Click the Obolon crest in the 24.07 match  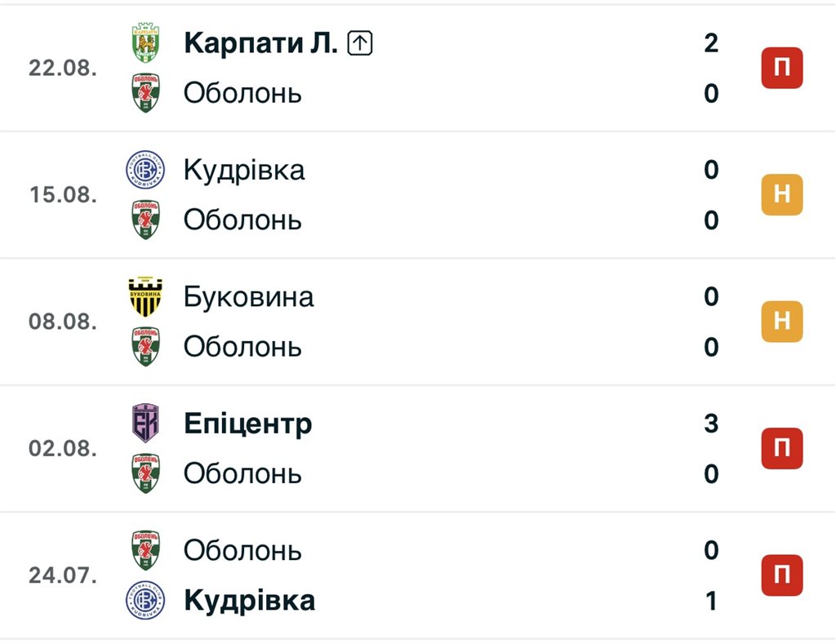click(145, 550)
